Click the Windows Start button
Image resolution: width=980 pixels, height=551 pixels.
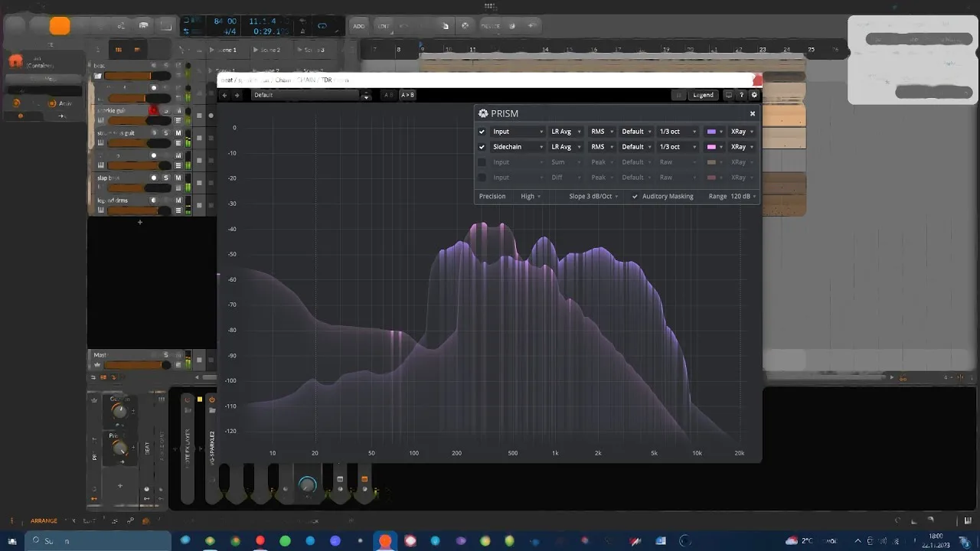click(x=11, y=541)
